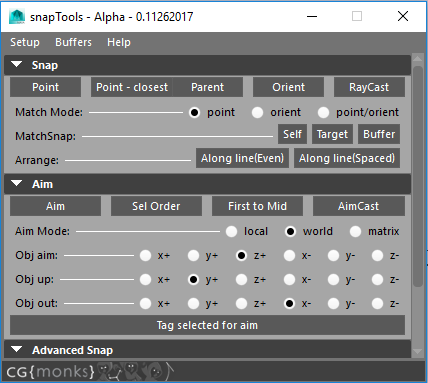
Task: Set Obj out to x-
Action: coord(289,304)
